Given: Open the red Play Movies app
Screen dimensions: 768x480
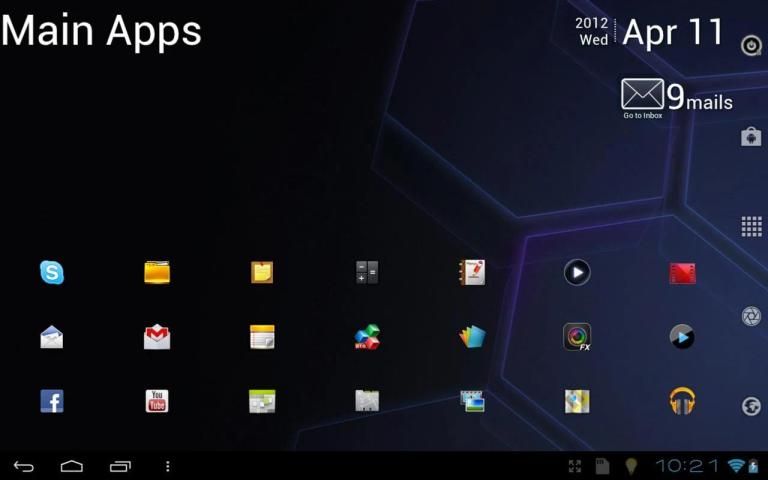Looking at the screenshot, I should [682, 272].
